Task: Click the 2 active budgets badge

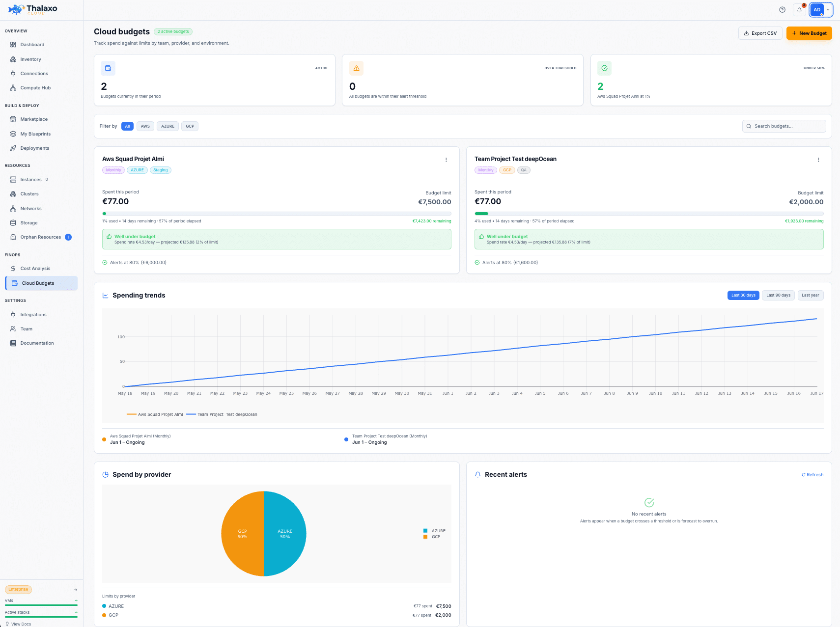Action: point(173,31)
